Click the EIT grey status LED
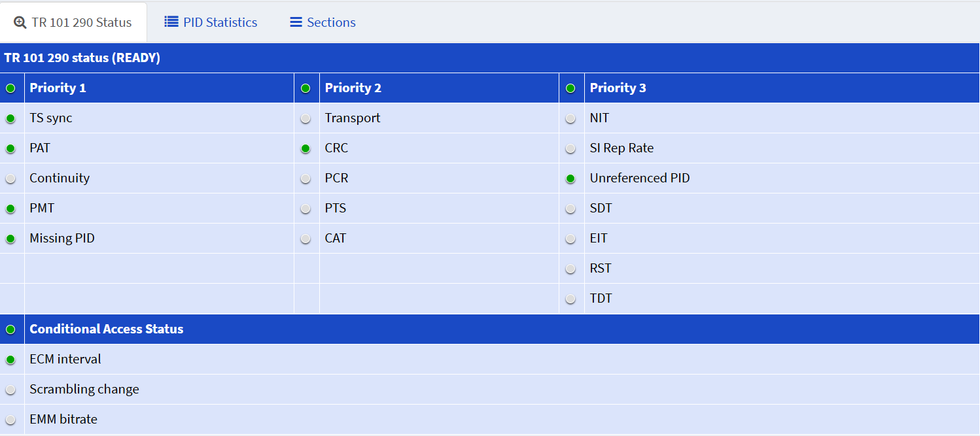The height and width of the screenshot is (436, 980). point(570,239)
